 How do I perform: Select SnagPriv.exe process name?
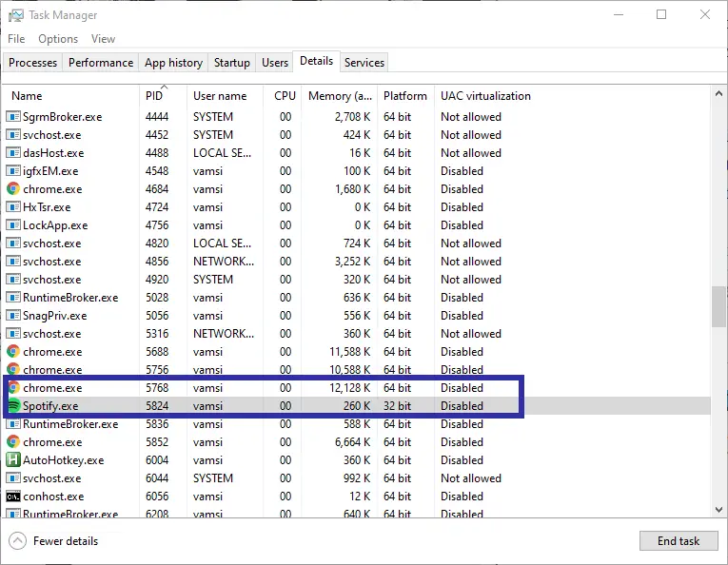(x=55, y=316)
